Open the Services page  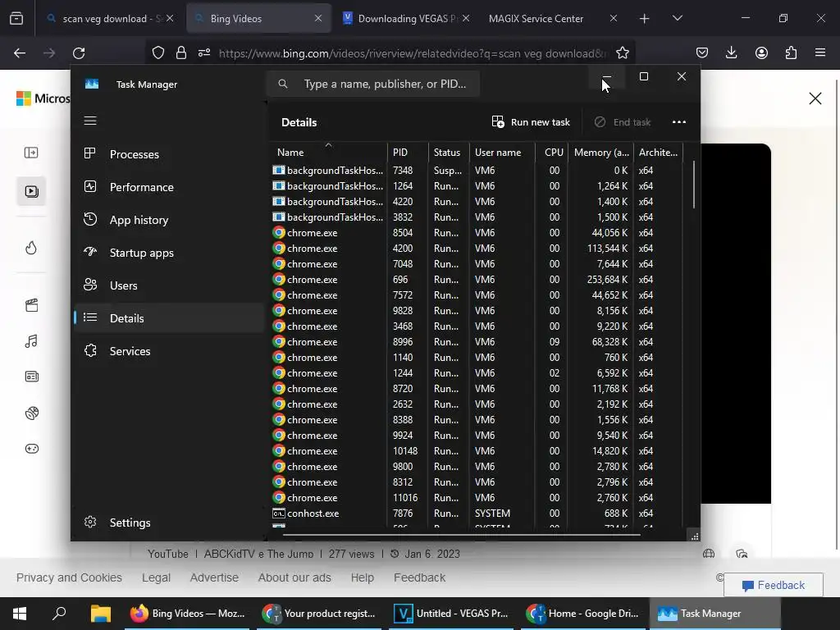coord(169,351)
